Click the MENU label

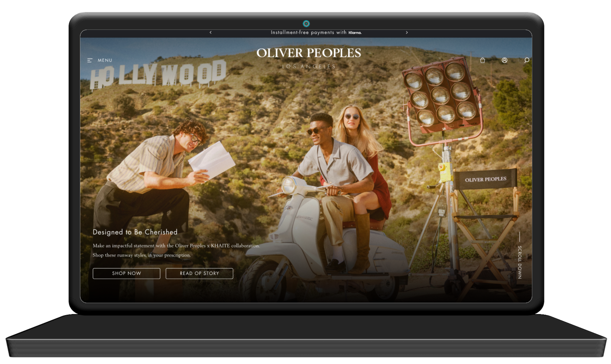click(x=105, y=60)
